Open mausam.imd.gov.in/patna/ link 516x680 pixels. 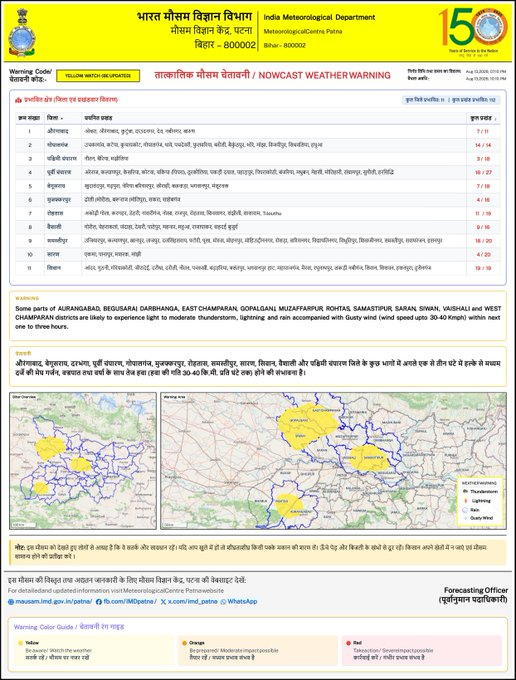pyautogui.click(x=53, y=602)
